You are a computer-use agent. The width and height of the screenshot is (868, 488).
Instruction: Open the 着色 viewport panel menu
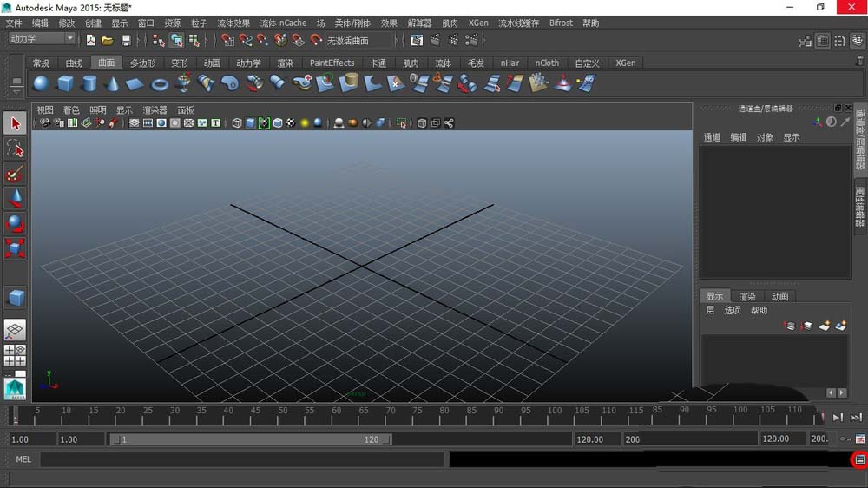coord(70,110)
